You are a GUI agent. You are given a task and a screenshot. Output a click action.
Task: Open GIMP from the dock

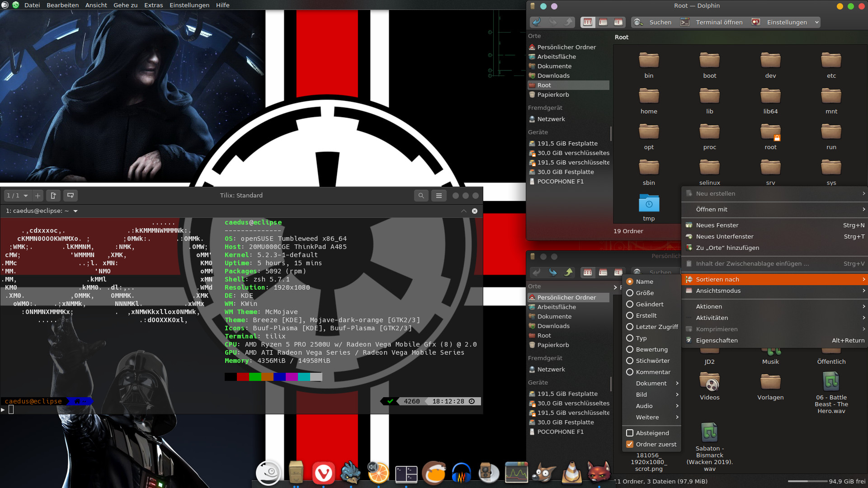(x=544, y=473)
